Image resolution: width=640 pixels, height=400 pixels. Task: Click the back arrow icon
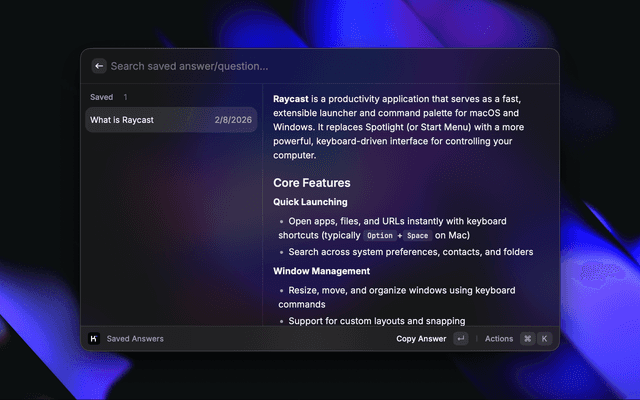[99, 66]
